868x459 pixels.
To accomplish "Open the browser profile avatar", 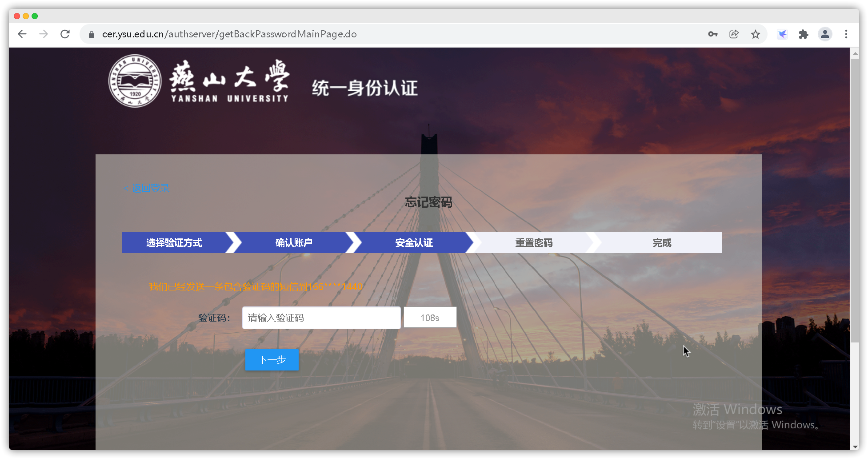I will pyautogui.click(x=825, y=34).
